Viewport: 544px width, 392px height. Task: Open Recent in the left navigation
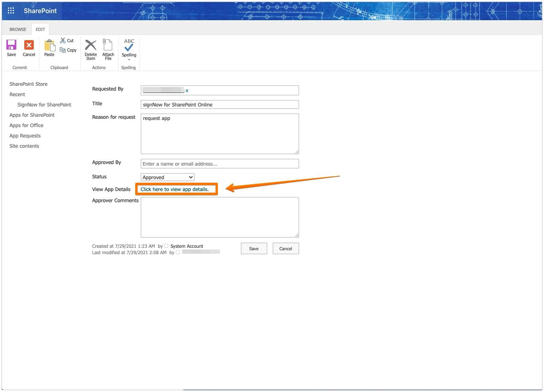click(x=17, y=95)
